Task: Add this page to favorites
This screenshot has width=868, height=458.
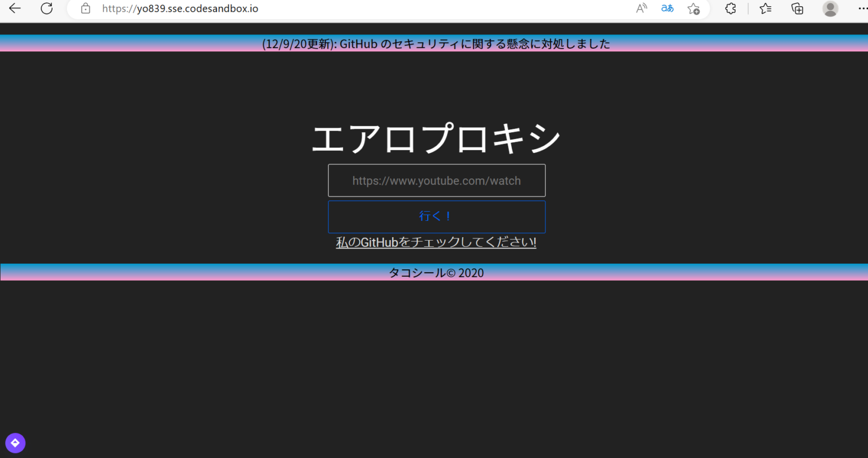Action: click(x=693, y=8)
